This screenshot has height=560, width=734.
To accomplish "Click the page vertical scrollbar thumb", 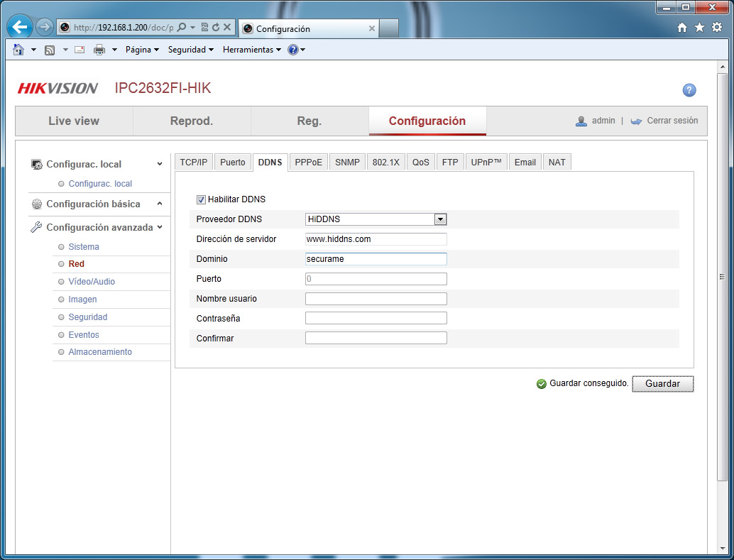I will pyautogui.click(x=723, y=276).
